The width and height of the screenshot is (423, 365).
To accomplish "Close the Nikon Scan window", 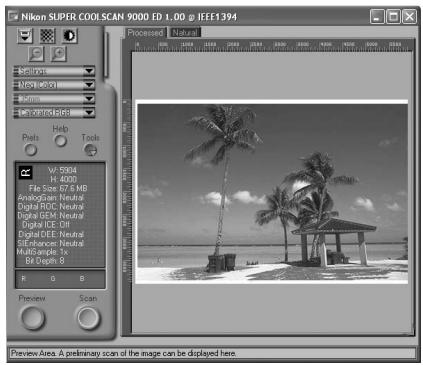I will pos(409,16).
